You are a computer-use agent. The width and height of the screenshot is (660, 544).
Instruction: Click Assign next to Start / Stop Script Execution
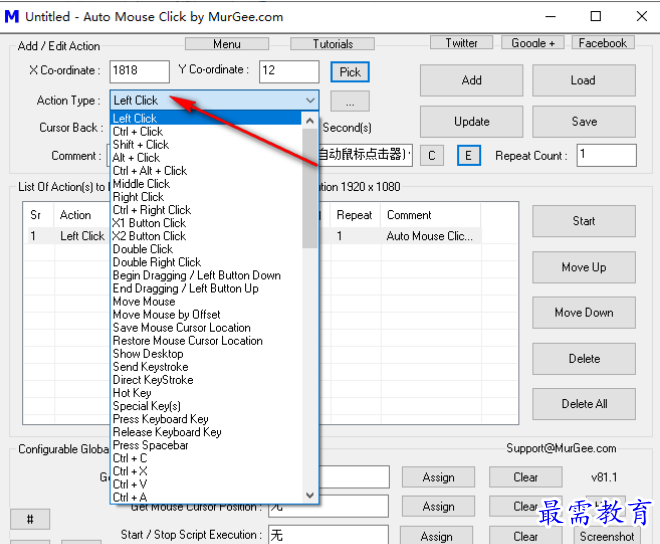click(436, 536)
